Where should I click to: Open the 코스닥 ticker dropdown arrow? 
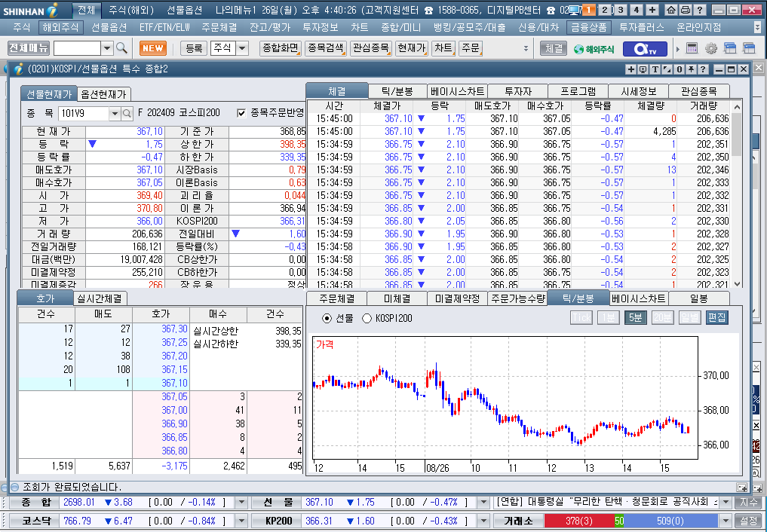coord(241,521)
